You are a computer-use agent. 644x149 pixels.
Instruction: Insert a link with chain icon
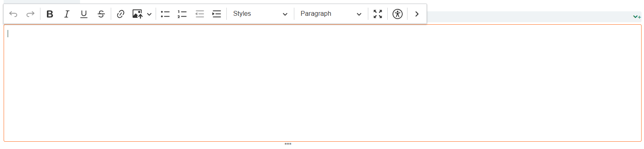tap(120, 14)
